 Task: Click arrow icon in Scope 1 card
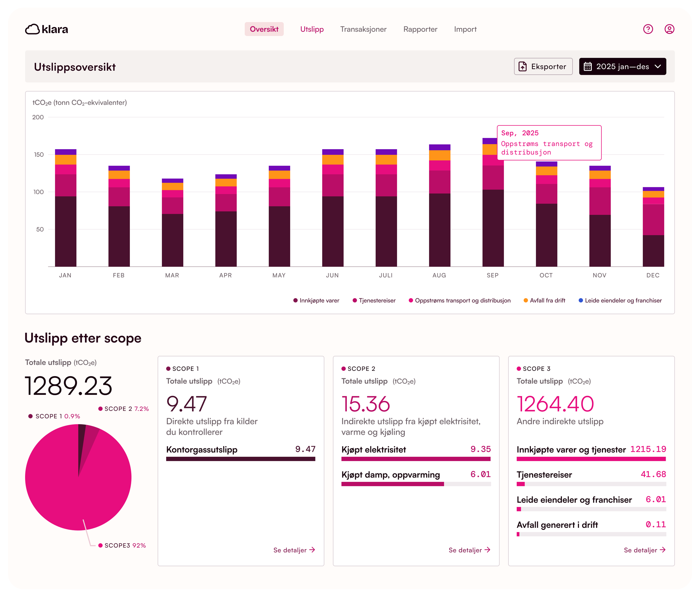click(x=312, y=550)
